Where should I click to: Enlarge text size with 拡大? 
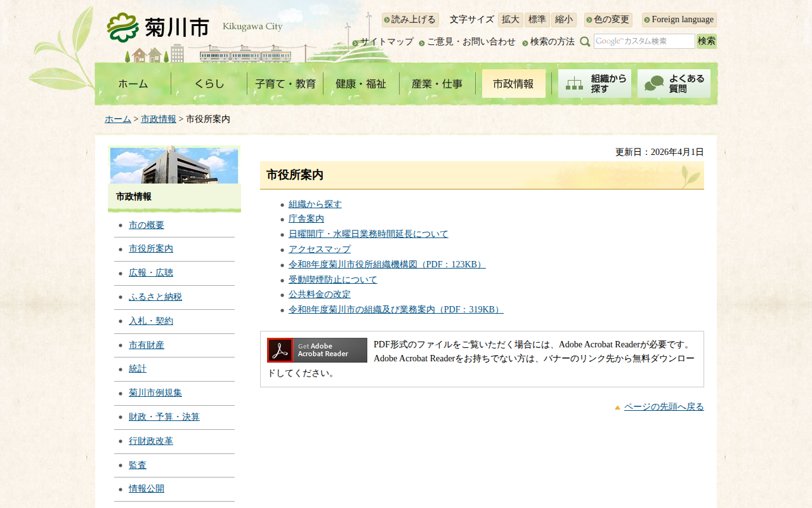pyautogui.click(x=511, y=20)
